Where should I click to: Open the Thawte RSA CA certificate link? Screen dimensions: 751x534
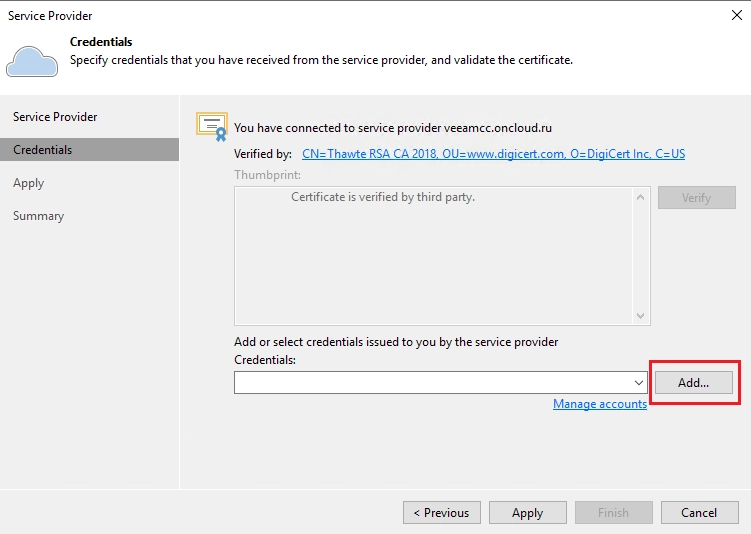pyautogui.click(x=493, y=154)
